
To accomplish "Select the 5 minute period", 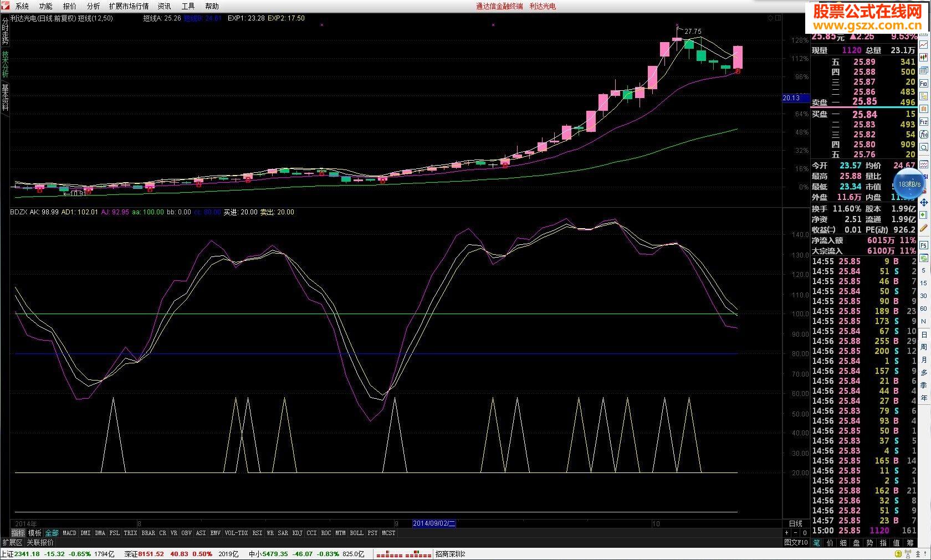I will pyautogui.click(x=924, y=270).
